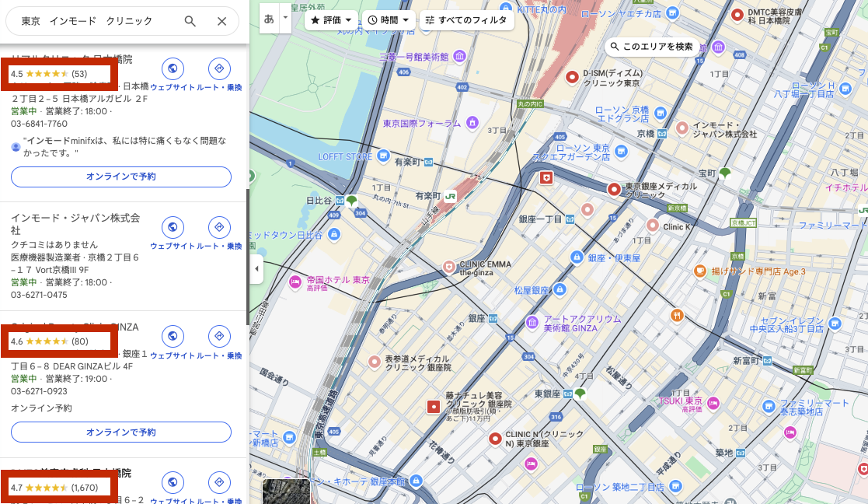This screenshot has height=504, width=868.
Task: Click the 新富町 station marker
Action: pos(767,361)
